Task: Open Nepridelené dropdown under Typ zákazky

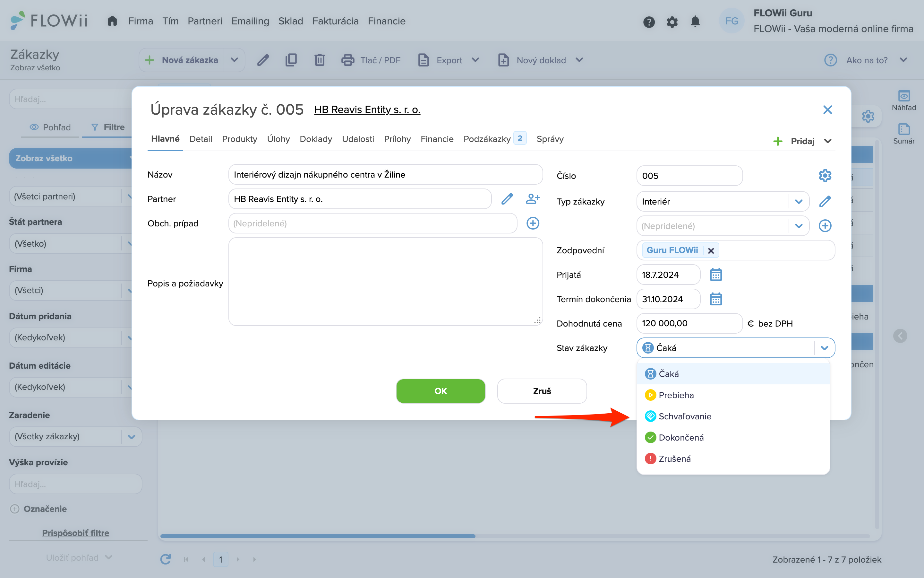Action: click(x=799, y=226)
